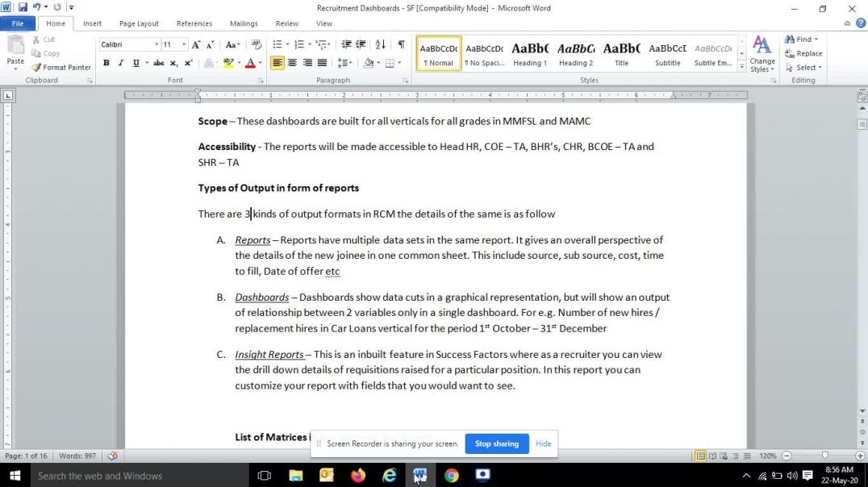Switch to the Page Layout tab

tap(139, 23)
